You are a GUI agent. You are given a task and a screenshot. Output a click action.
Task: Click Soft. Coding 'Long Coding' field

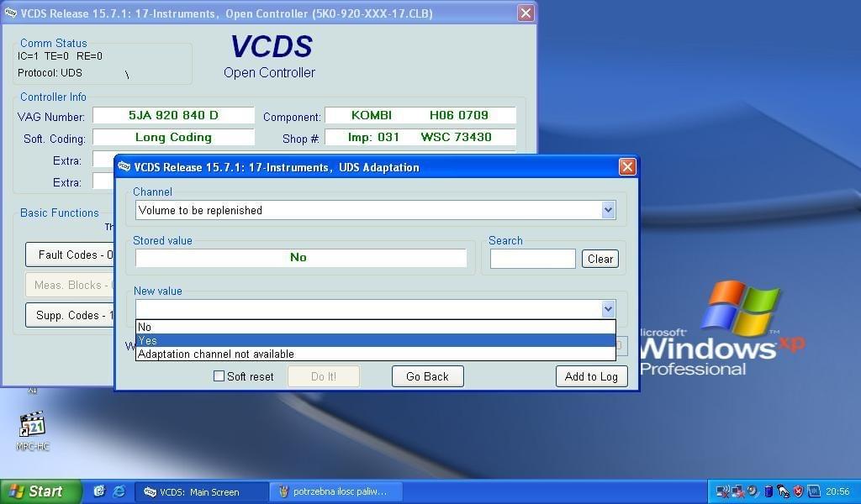[173, 137]
